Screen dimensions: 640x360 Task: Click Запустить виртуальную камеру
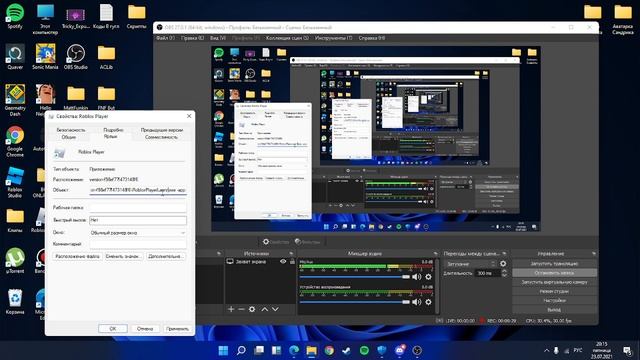pyautogui.click(x=554, y=282)
